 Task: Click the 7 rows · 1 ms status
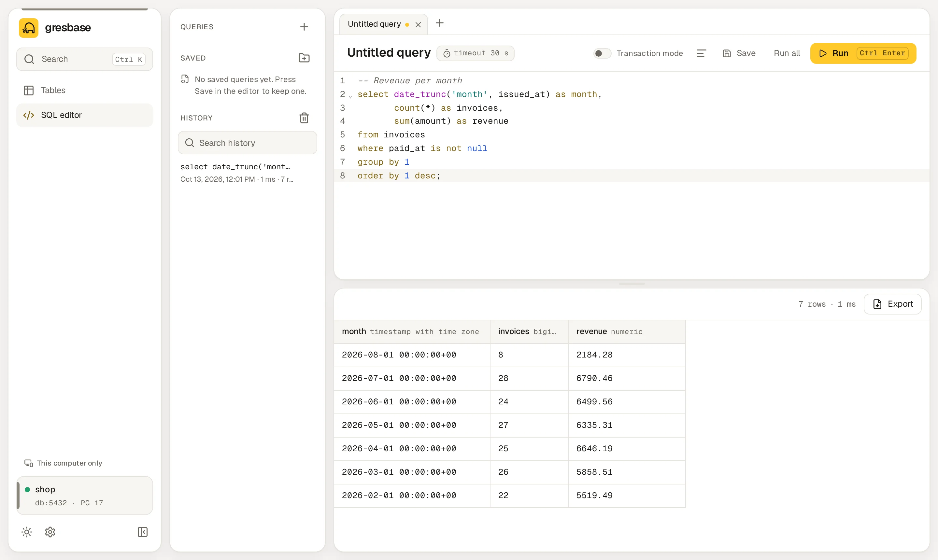click(x=827, y=304)
